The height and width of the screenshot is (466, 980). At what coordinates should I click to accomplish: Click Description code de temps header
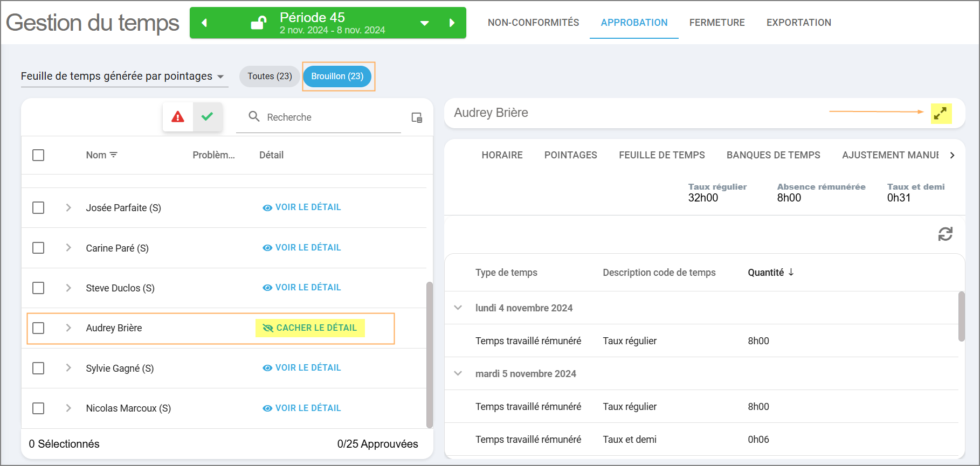(659, 273)
